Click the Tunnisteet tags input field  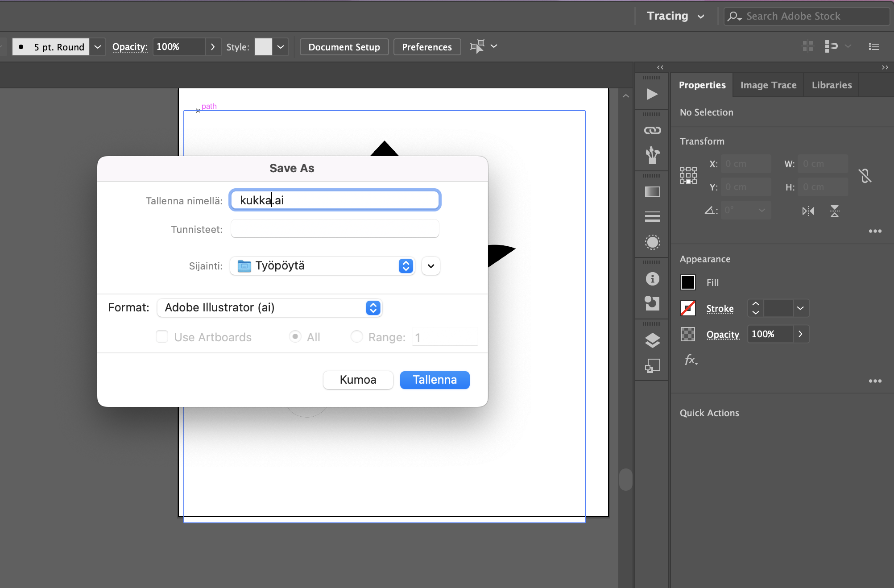pyautogui.click(x=335, y=229)
